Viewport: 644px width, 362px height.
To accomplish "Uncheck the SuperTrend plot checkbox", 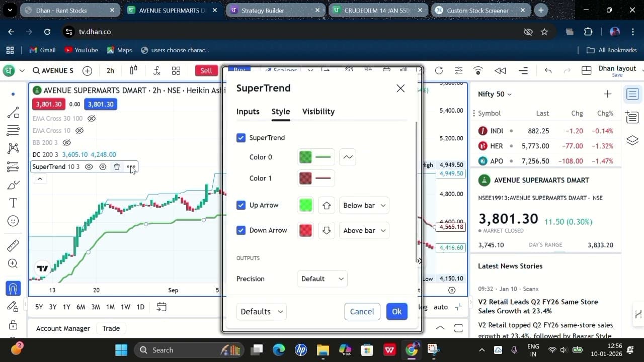I will [241, 138].
